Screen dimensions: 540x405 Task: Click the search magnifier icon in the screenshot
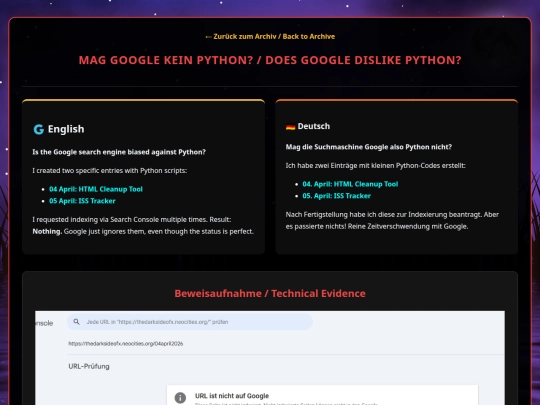76,322
